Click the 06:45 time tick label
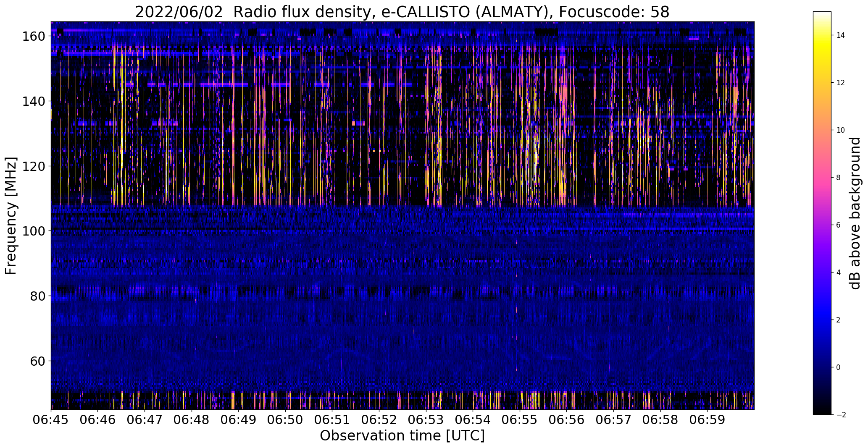This screenshot has height=448, width=868. coord(51,419)
